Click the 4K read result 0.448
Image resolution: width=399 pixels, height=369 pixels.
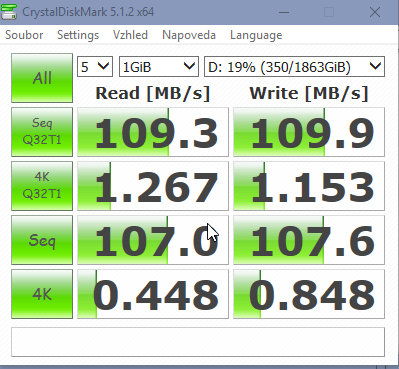[153, 294]
